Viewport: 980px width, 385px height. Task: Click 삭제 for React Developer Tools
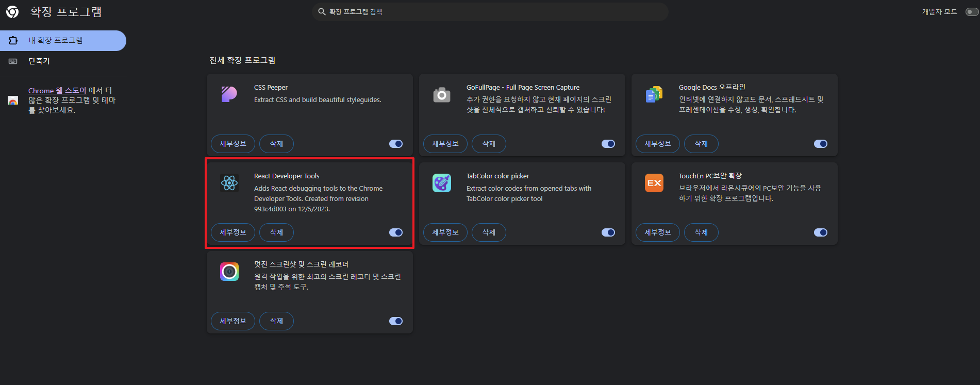point(276,232)
